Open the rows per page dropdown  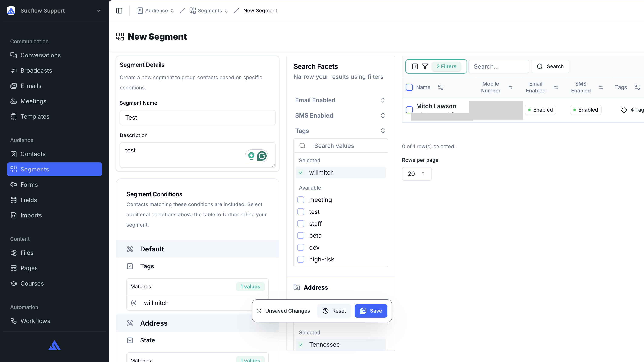click(417, 174)
